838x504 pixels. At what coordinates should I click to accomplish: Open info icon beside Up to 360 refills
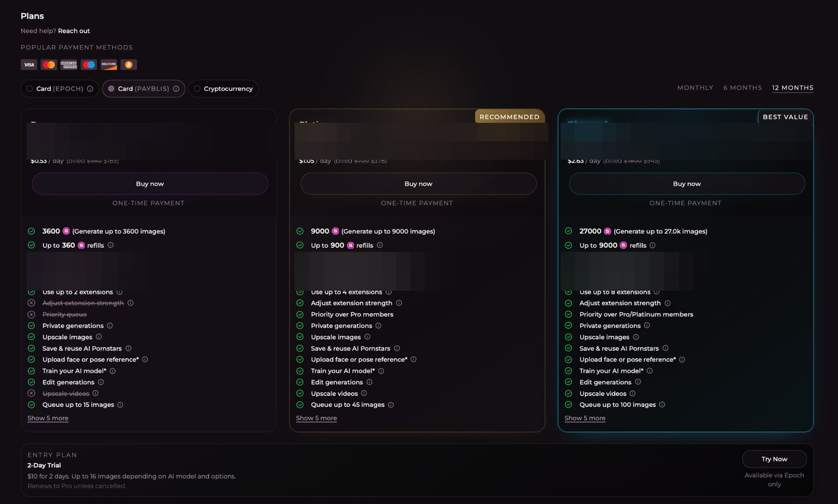111,245
